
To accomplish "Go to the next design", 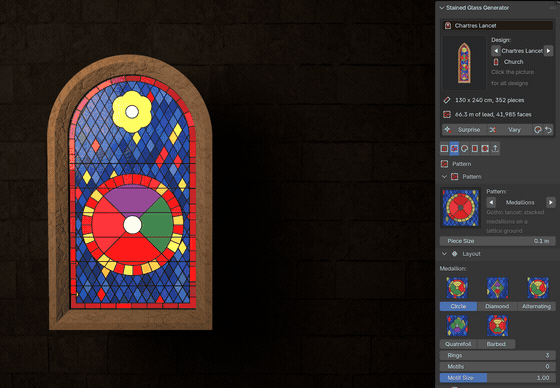I will coord(549,51).
